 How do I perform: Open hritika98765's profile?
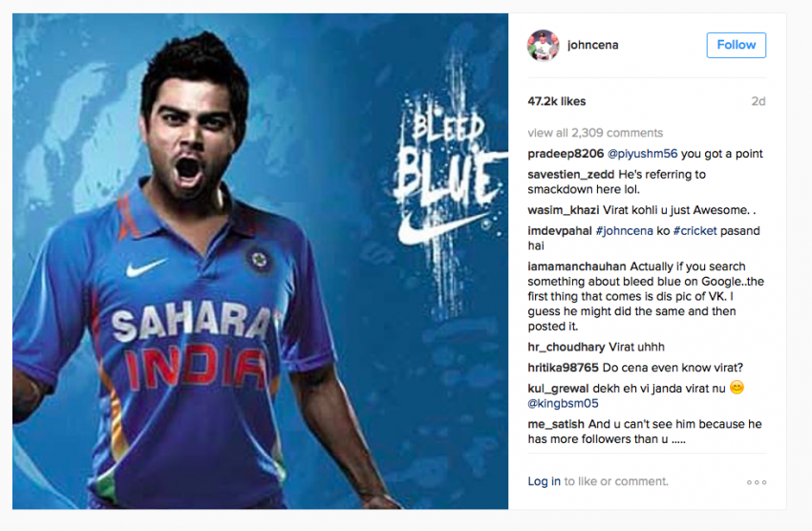(563, 368)
